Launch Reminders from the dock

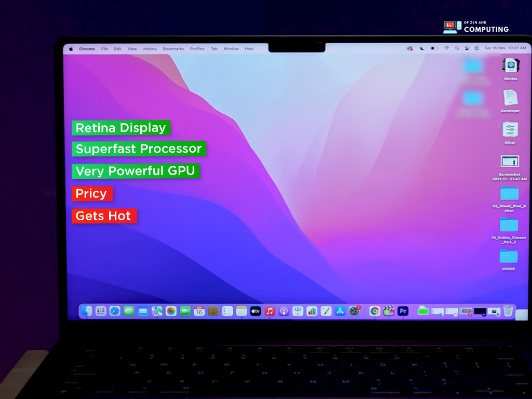click(x=228, y=311)
